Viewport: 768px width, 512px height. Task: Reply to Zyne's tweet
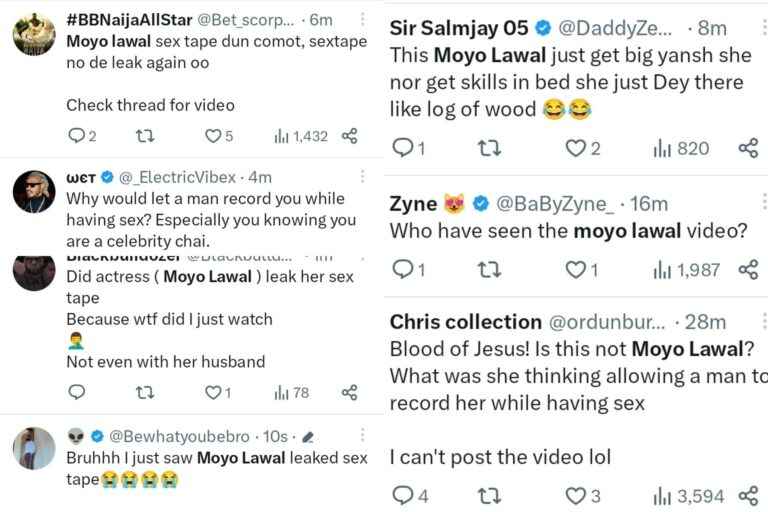click(408, 269)
